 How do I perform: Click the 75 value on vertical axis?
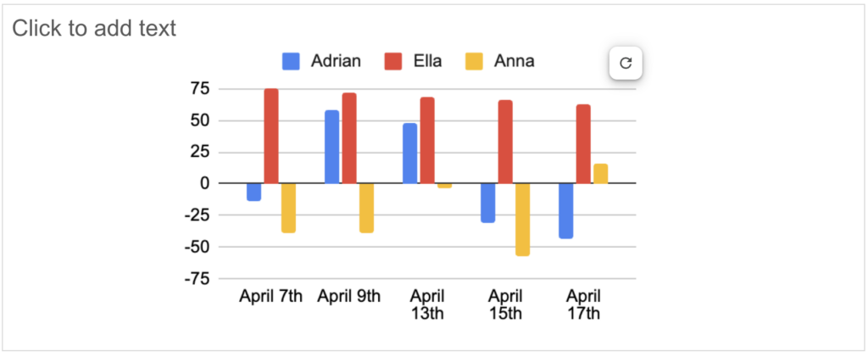tap(199, 88)
